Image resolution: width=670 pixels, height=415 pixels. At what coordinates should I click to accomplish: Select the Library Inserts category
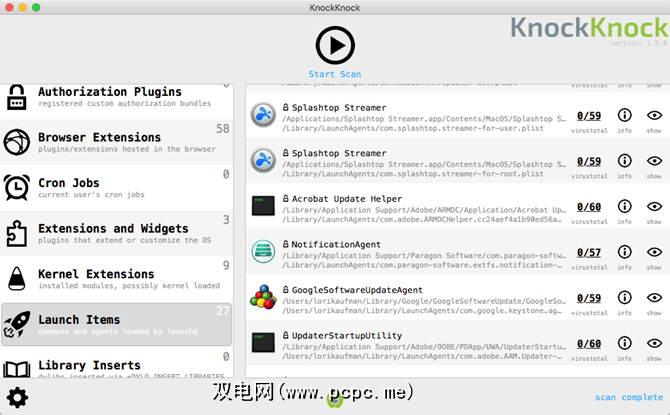[117, 364]
